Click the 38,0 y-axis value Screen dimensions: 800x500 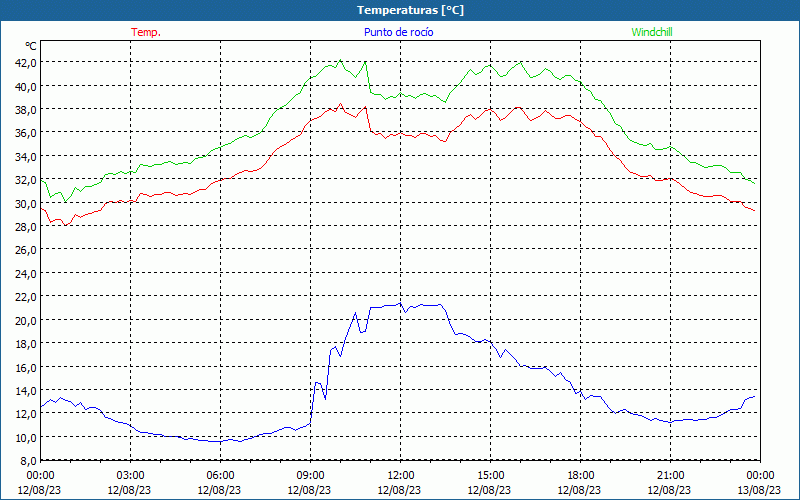(27, 110)
